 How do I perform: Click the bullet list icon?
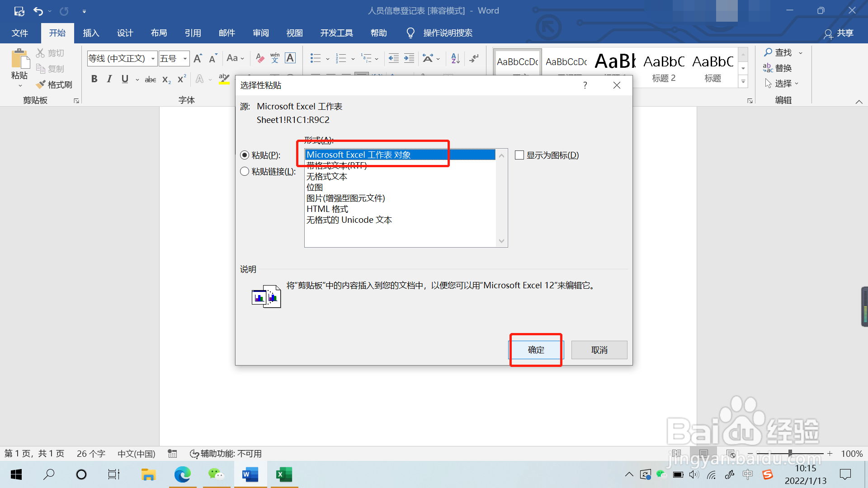pos(315,58)
